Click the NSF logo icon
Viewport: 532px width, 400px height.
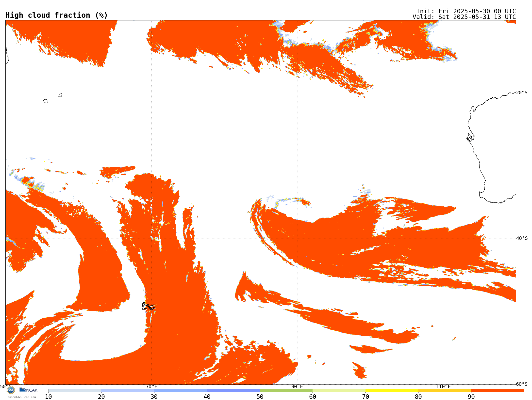tap(11, 390)
